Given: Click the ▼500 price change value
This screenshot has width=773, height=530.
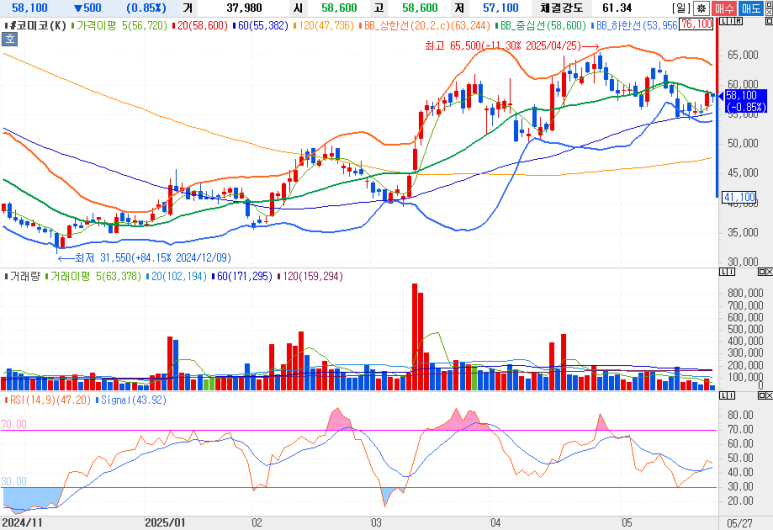Looking at the screenshot, I should [x=88, y=8].
